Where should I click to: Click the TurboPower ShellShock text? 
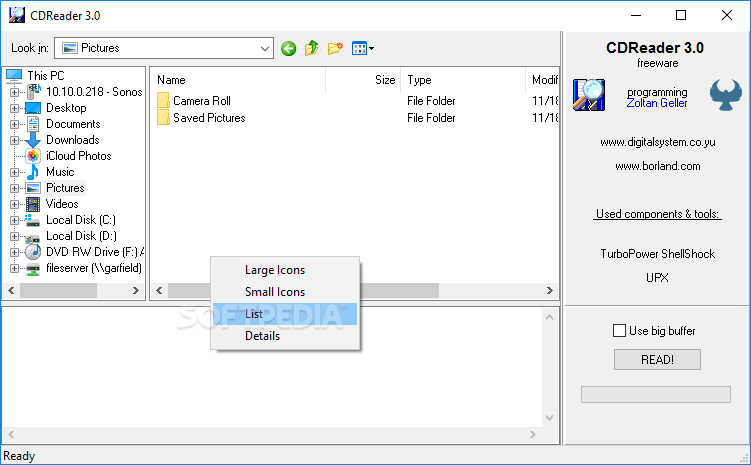tap(658, 254)
